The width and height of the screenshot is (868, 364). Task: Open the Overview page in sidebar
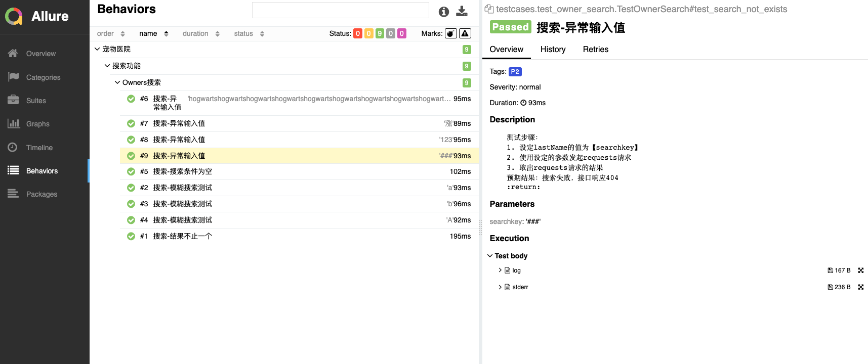40,54
